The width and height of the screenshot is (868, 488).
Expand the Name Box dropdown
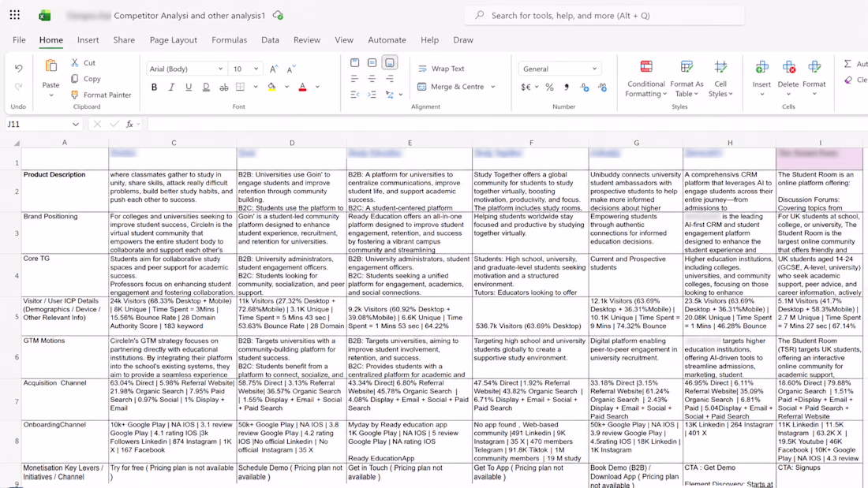point(75,124)
